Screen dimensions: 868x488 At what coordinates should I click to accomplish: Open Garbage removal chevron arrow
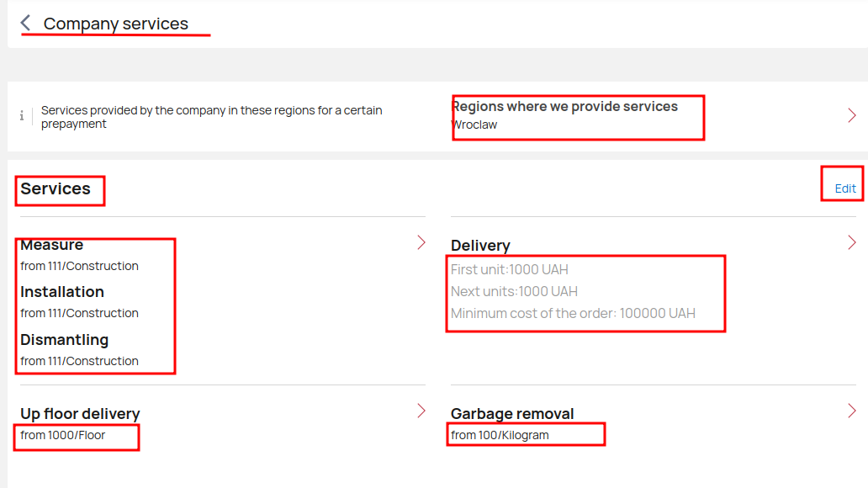click(852, 411)
